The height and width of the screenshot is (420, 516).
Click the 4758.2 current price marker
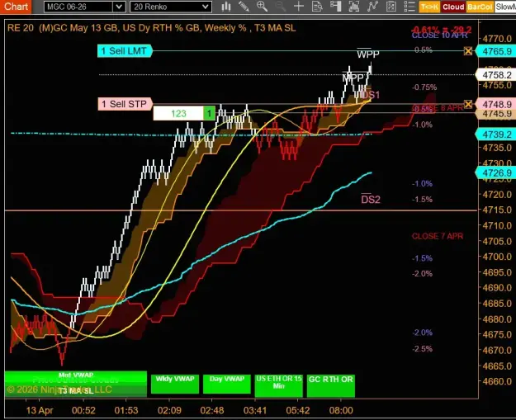coord(496,75)
